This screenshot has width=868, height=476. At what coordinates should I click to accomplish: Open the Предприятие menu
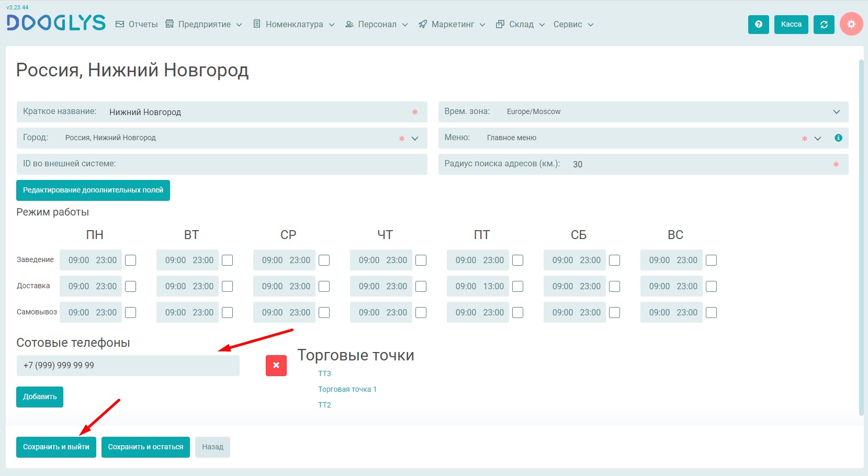coord(204,24)
